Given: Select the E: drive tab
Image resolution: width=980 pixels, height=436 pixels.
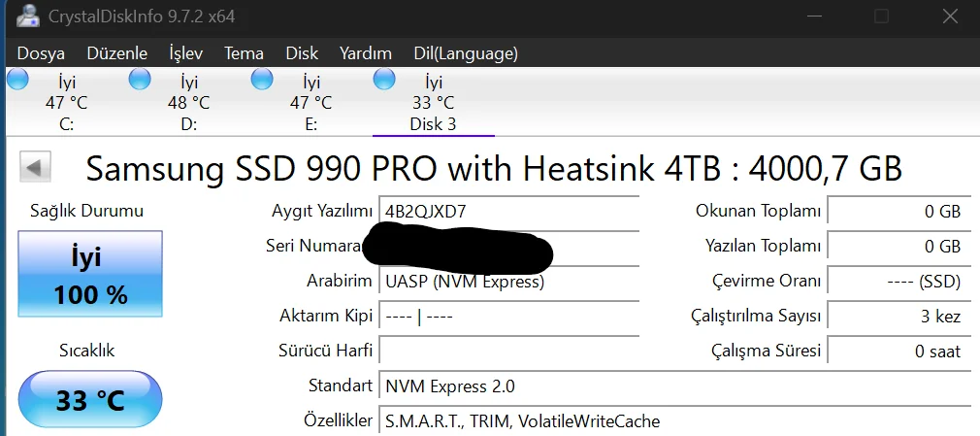Looking at the screenshot, I should click(x=310, y=103).
